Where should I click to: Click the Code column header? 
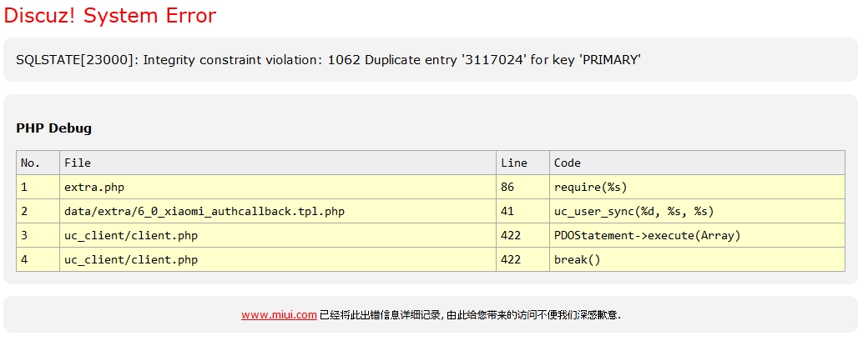(x=568, y=163)
